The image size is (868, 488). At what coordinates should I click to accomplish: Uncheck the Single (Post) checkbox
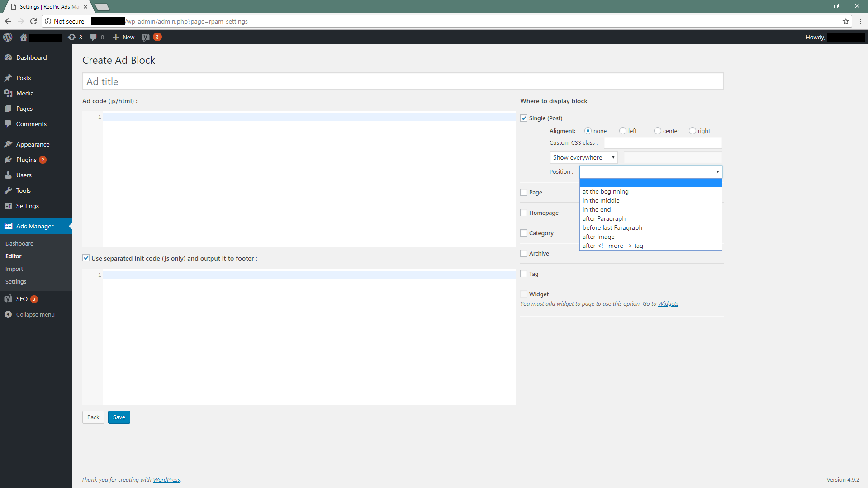(524, 118)
